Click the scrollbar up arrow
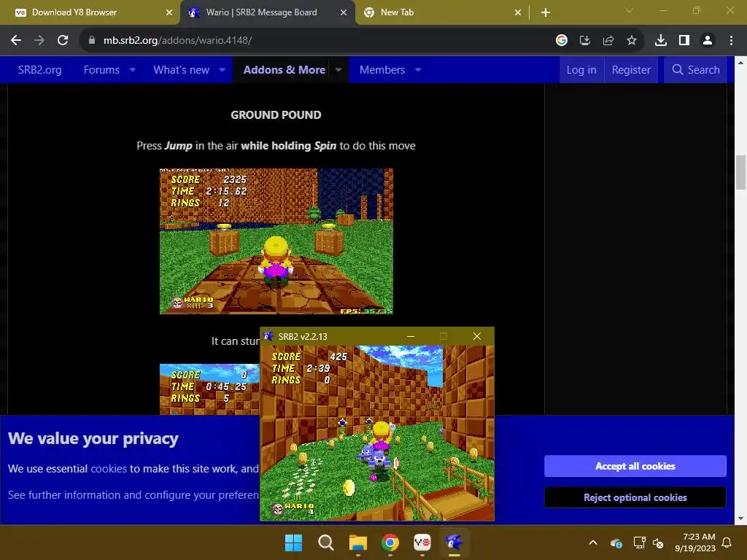Viewport: 747px width, 560px height. [740, 62]
